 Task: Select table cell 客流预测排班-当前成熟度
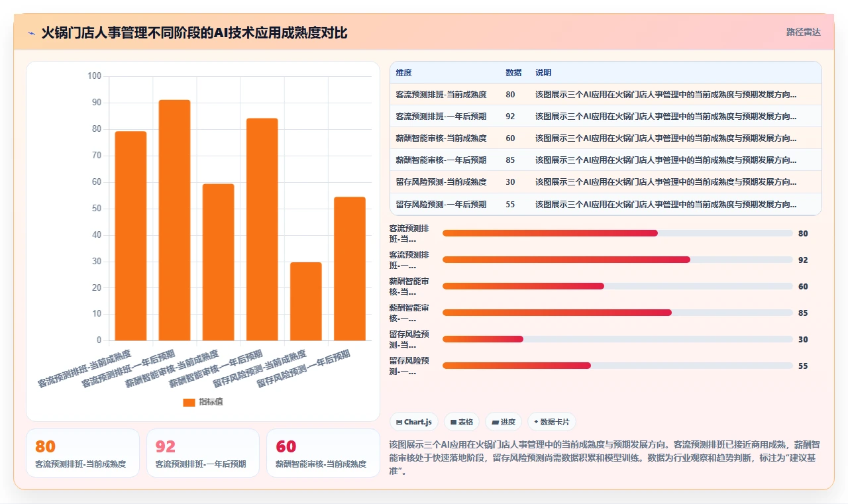click(441, 95)
